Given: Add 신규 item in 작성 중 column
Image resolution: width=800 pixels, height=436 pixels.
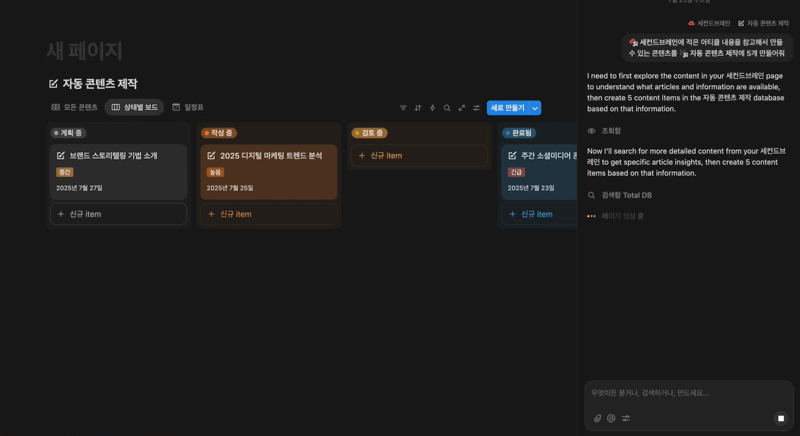Looking at the screenshot, I should pos(269,214).
